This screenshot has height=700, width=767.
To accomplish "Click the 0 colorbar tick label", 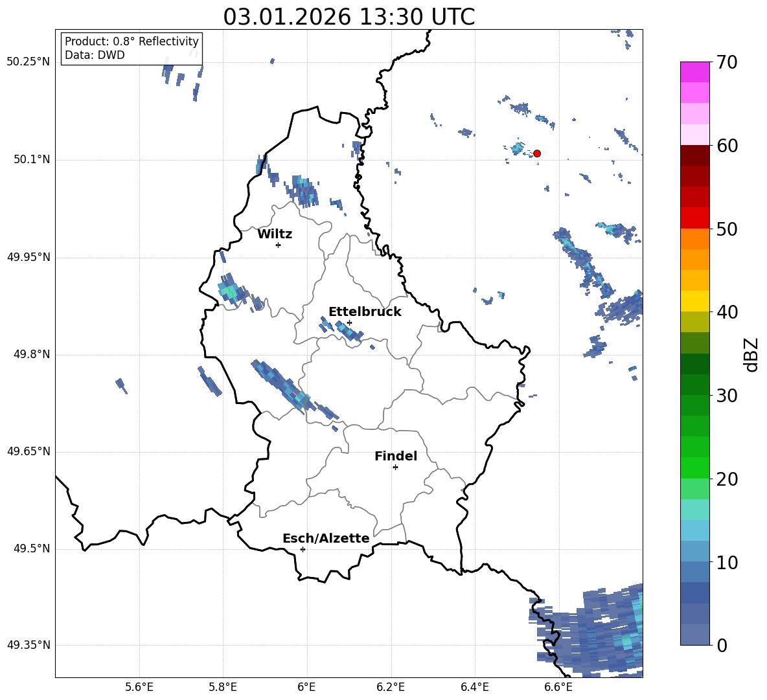I will point(722,645).
